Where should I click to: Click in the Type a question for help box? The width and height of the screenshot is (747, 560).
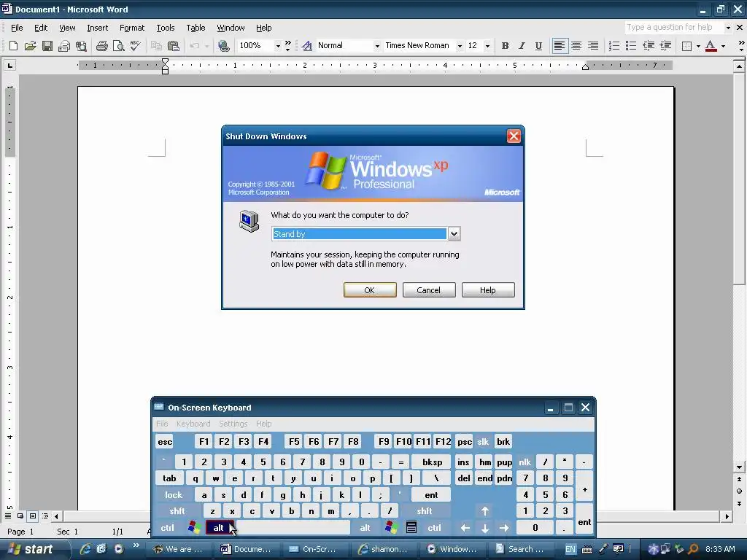[673, 28]
